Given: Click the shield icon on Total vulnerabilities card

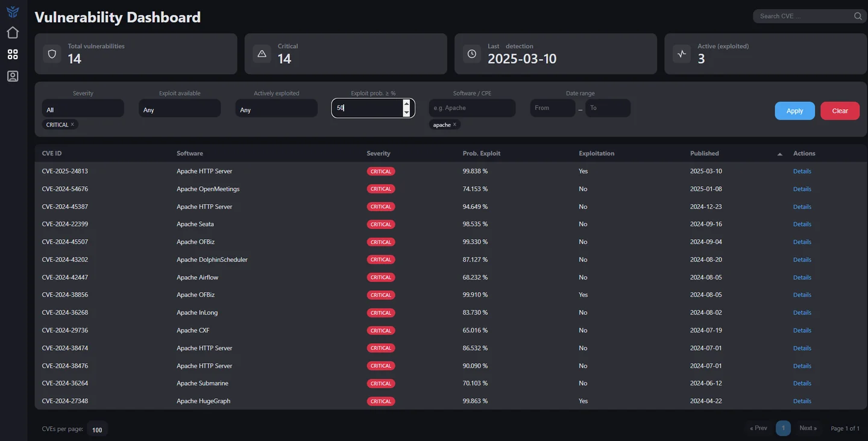Looking at the screenshot, I should 52,54.
